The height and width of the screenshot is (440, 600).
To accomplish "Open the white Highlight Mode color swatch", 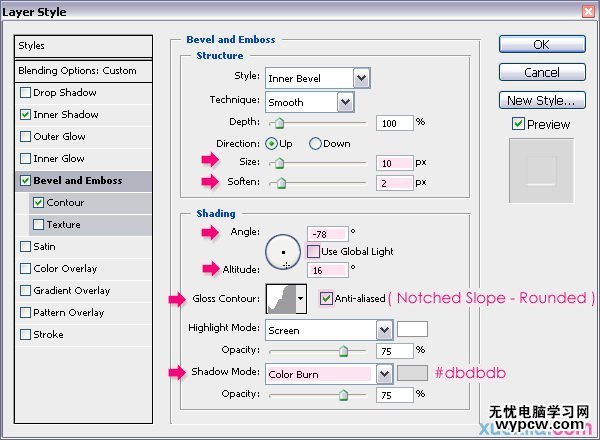I will click(x=412, y=329).
